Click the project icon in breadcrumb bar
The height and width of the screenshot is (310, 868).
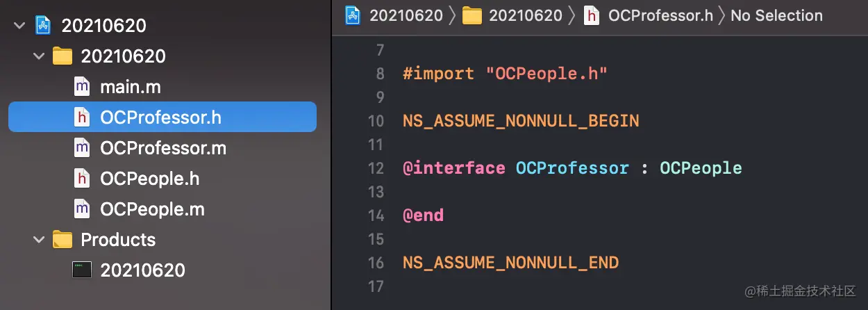[x=353, y=15]
